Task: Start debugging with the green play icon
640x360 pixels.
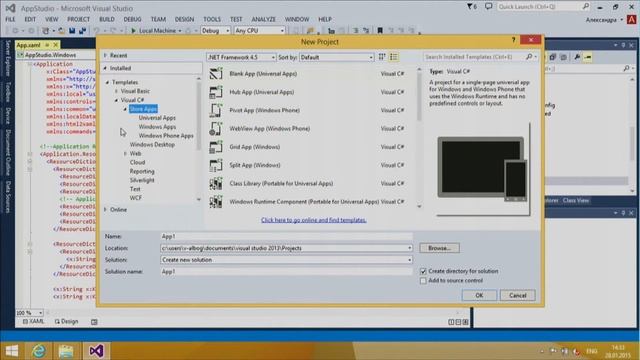Action: click(x=133, y=31)
